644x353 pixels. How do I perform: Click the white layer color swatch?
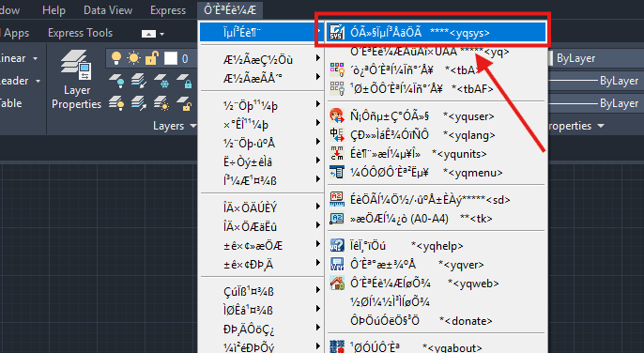tap(171, 59)
